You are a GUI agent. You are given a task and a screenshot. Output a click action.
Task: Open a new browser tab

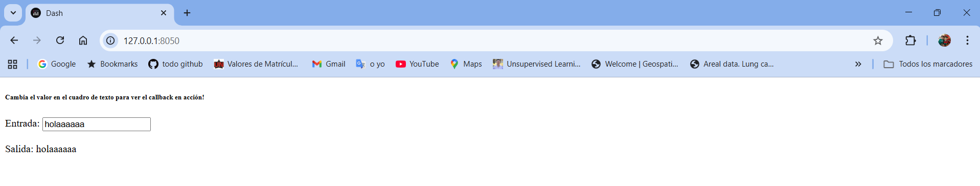(187, 13)
